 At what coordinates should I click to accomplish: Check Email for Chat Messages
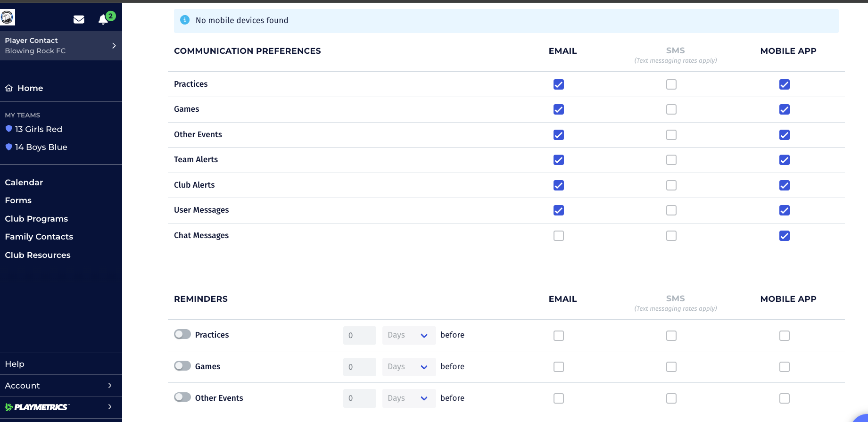pos(559,236)
